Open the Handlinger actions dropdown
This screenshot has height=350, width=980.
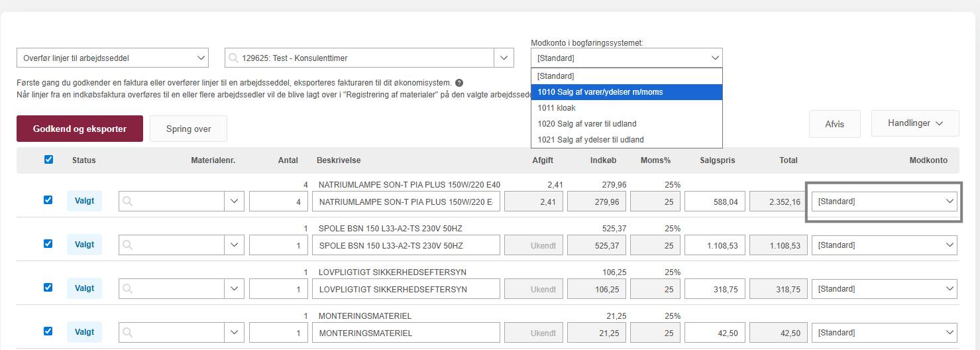pos(914,123)
